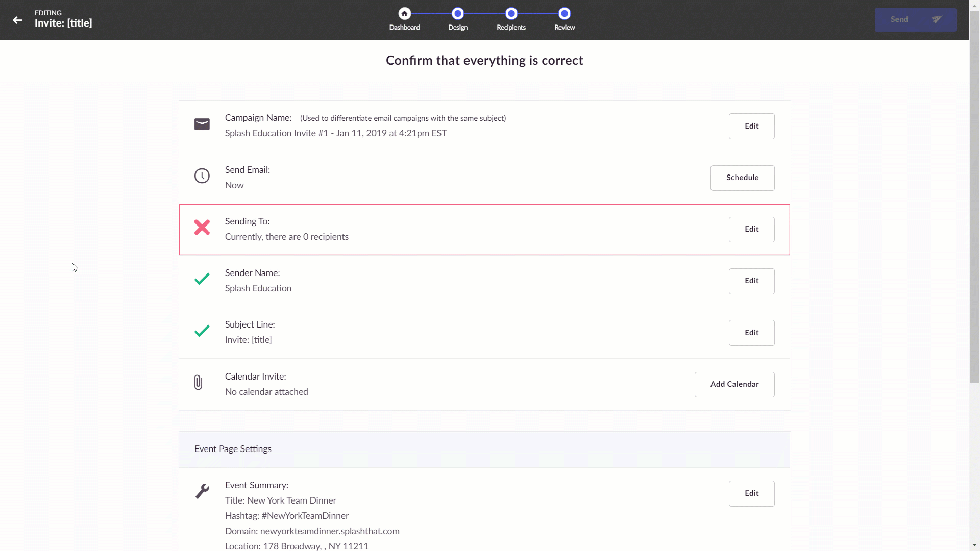Click 'No calendar attached' text

[266, 392]
